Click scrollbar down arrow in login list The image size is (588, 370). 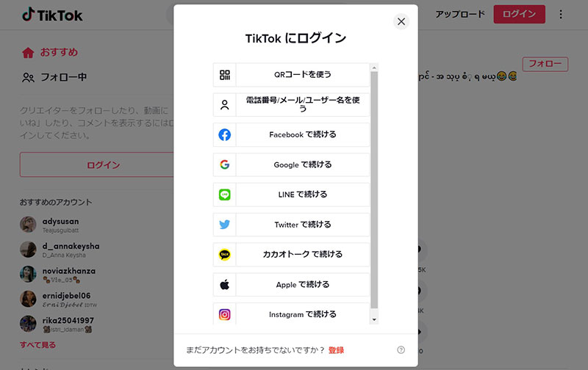[374, 319]
